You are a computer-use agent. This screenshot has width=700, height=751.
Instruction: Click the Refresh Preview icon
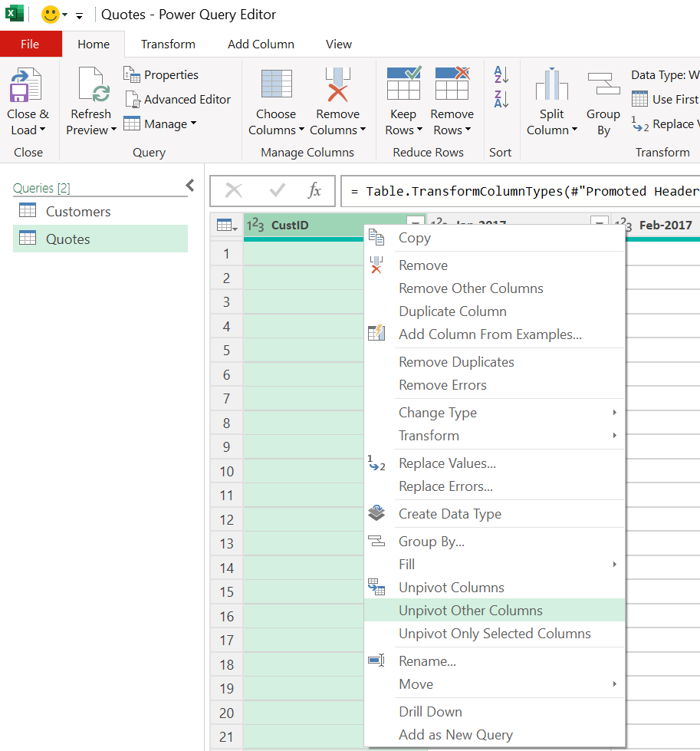(94, 85)
